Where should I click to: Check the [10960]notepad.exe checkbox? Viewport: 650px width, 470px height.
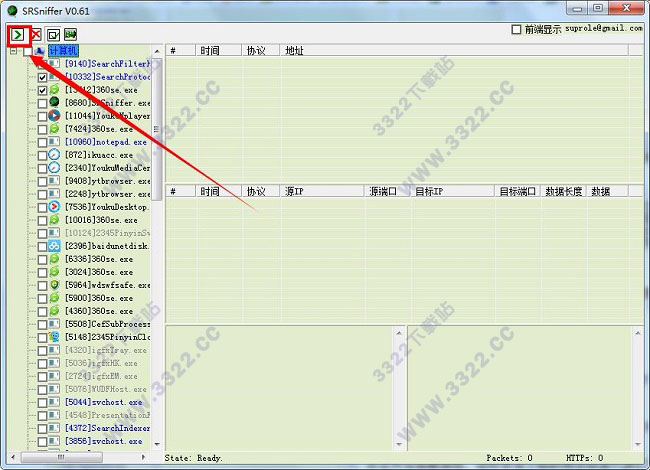coord(42,142)
